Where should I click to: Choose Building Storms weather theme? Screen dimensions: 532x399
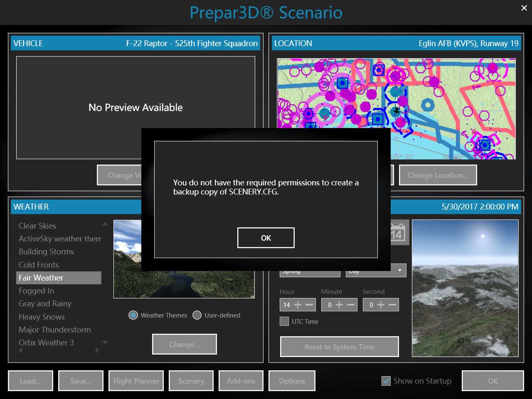pos(46,251)
